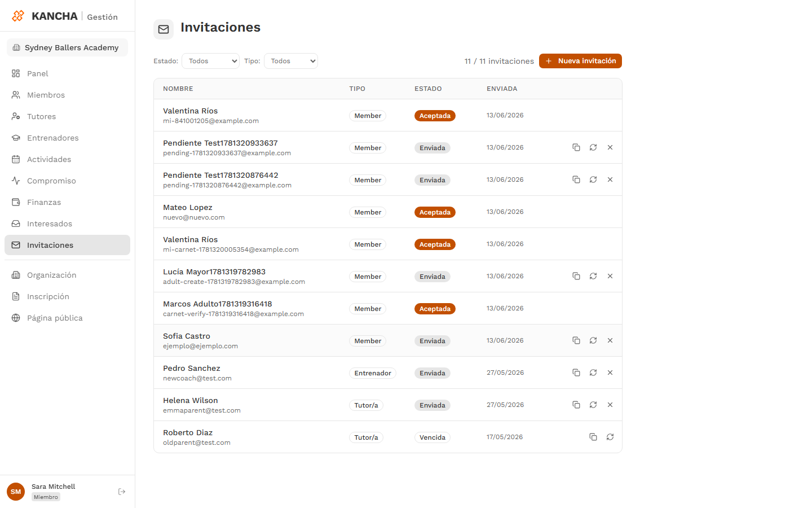Click email nuevo@nuevo.com
Viewport: 812px width, 508px height.
click(194, 217)
